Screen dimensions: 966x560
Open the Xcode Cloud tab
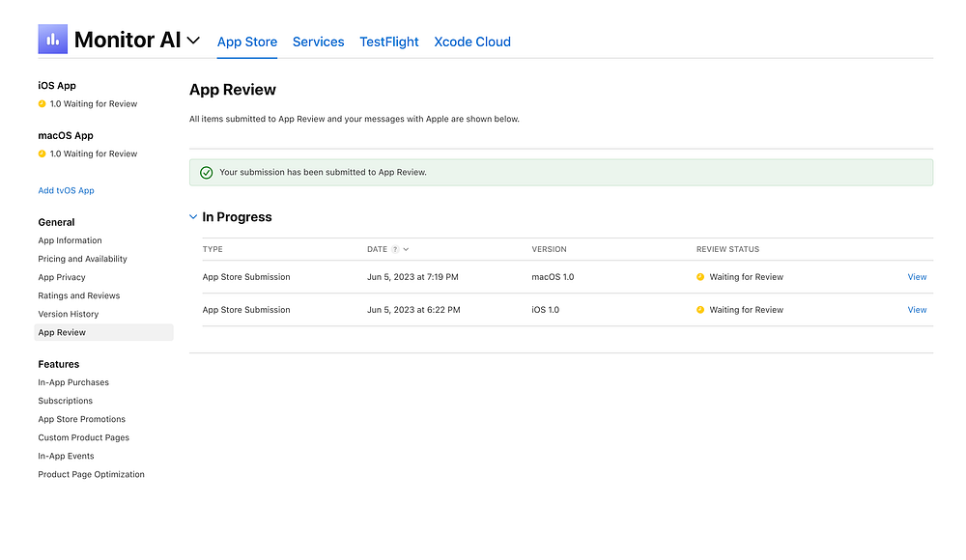coord(471,42)
